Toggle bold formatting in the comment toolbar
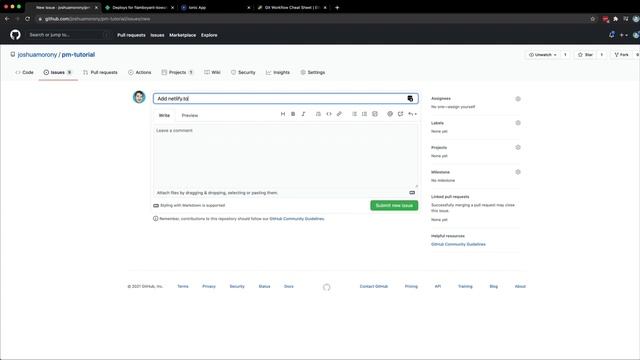 point(293,114)
